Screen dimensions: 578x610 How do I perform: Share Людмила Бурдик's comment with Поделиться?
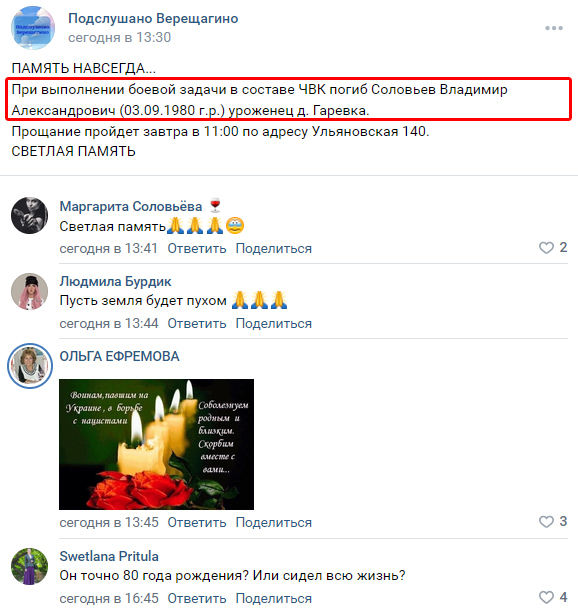point(274,323)
